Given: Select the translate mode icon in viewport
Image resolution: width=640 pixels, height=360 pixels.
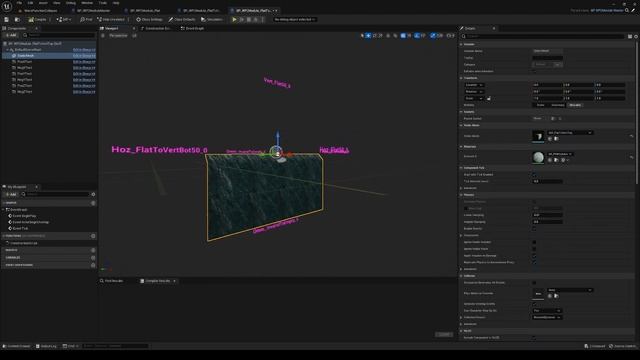Looking at the screenshot, I should tap(368, 36).
